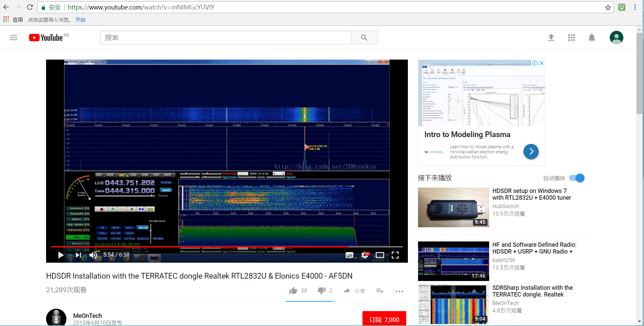
Task: Add the video to a playlist
Action: (380, 291)
